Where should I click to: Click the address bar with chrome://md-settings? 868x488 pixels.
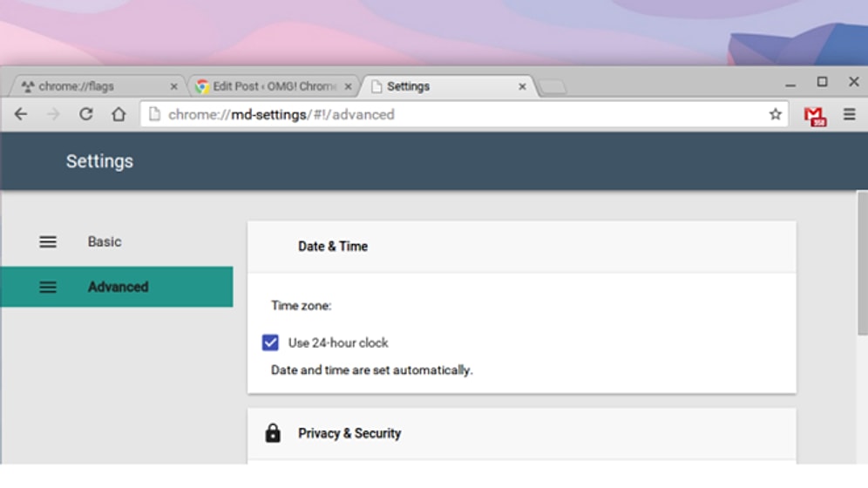click(453, 114)
